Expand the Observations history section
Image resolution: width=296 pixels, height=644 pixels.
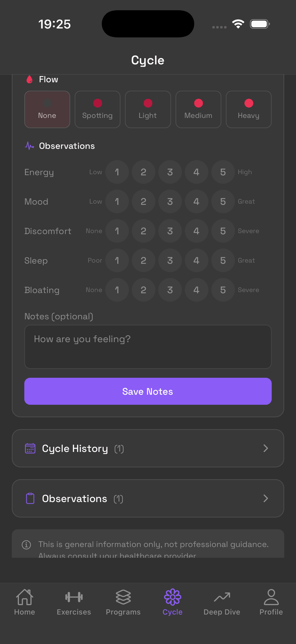[148, 498]
